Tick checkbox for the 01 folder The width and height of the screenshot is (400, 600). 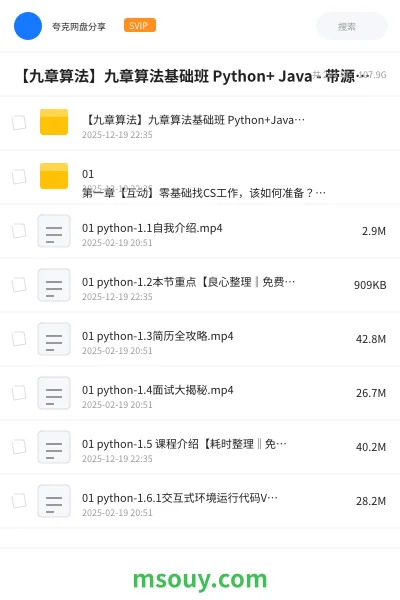(19, 177)
